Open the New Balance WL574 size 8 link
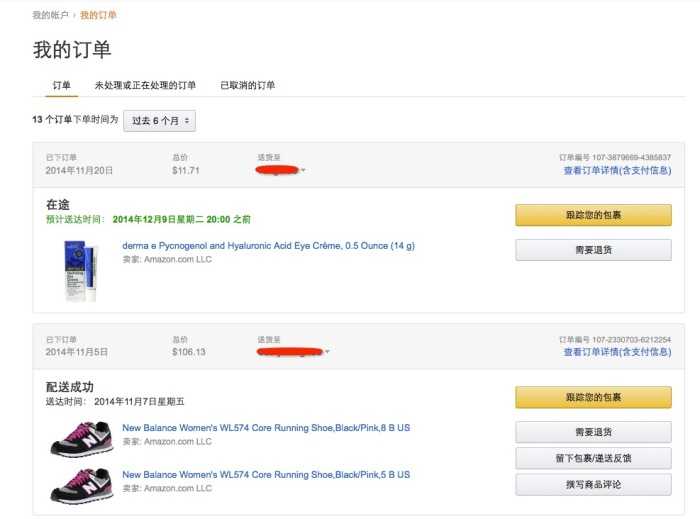Viewport: 700px width, 519px height. click(266, 428)
